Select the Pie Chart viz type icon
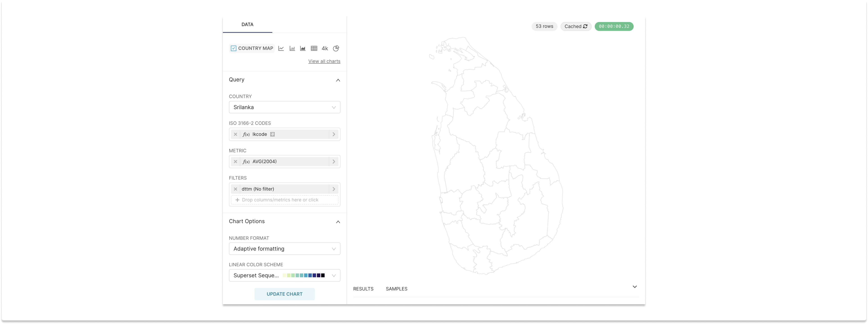 coord(336,48)
